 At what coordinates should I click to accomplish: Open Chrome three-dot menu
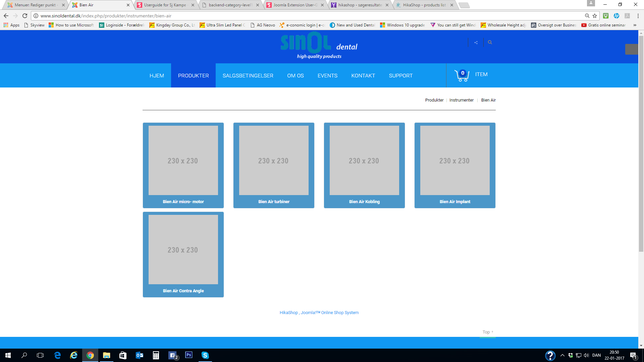(x=638, y=16)
